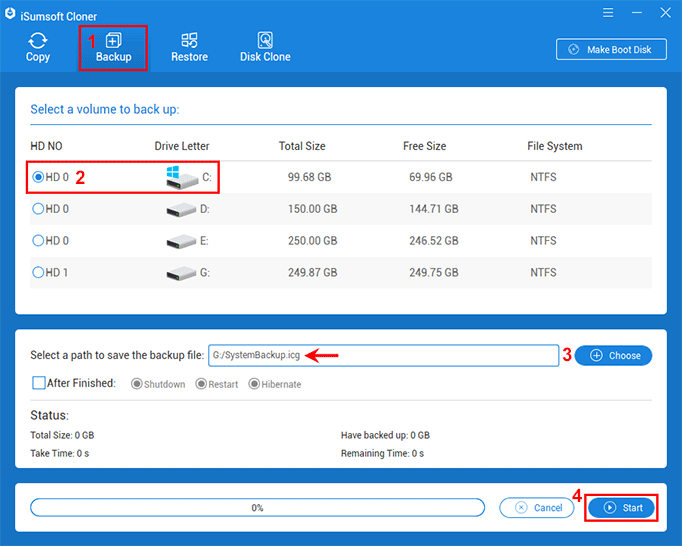Select the Shutdown radio option
Viewport: 682px width, 546px height.
tap(137, 384)
